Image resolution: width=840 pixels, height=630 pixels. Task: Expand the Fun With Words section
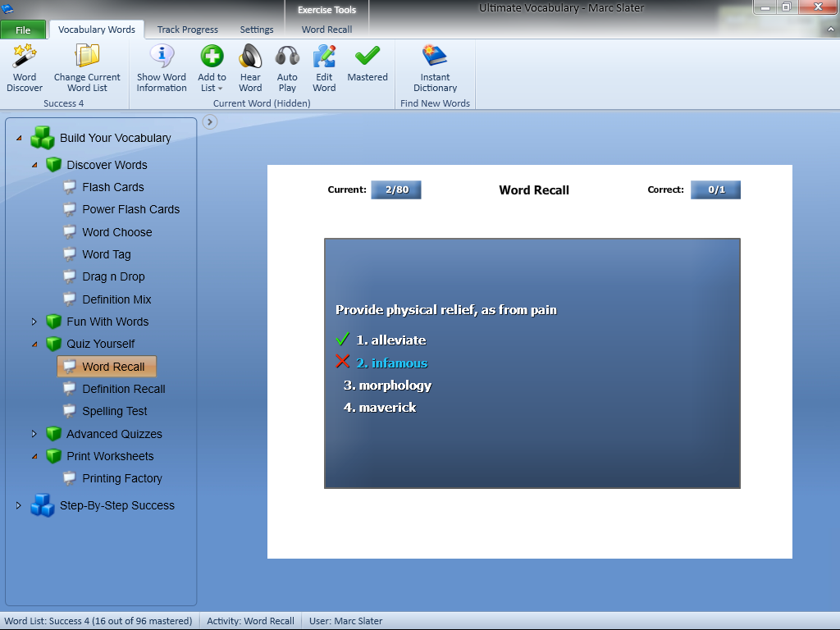pyautogui.click(x=34, y=322)
